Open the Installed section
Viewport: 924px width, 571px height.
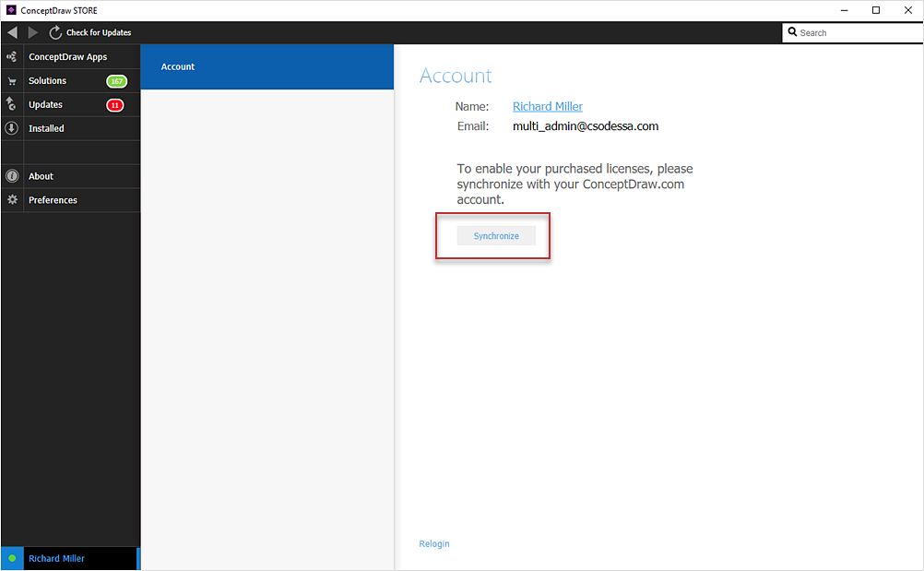71,128
